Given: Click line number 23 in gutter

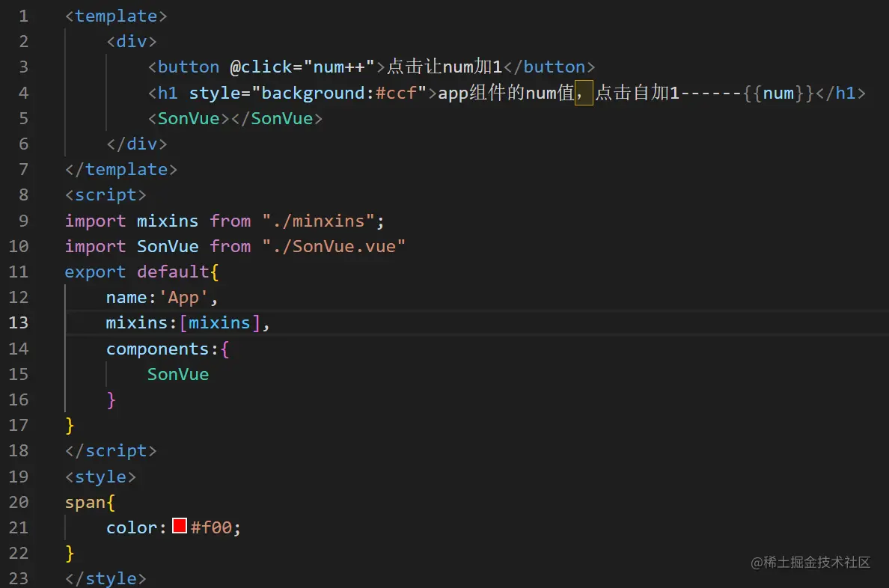Looking at the screenshot, I should (x=19, y=578).
